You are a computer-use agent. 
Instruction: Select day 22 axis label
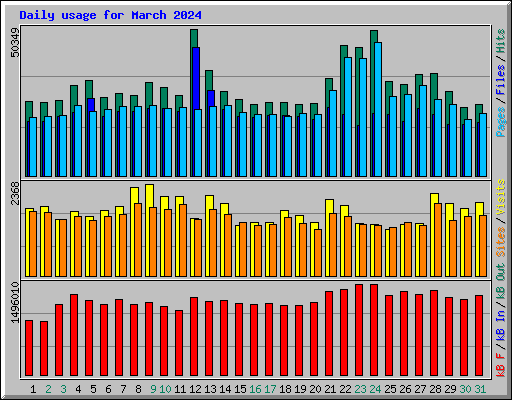click(345, 389)
